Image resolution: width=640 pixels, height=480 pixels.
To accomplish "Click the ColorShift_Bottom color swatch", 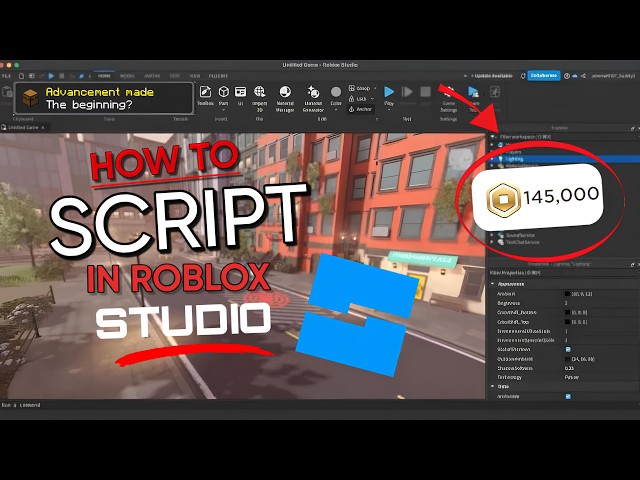I will (x=567, y=312).
